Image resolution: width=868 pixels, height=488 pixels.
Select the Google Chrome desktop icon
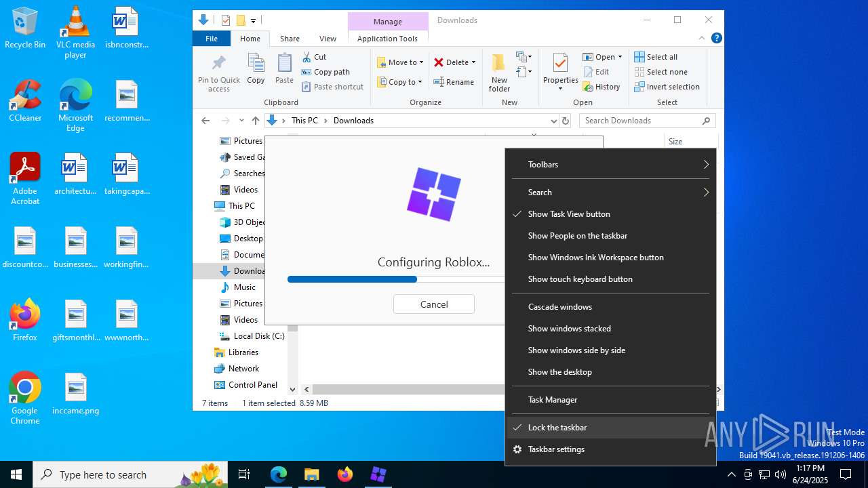pyautogui.click(x=25, y=399)
